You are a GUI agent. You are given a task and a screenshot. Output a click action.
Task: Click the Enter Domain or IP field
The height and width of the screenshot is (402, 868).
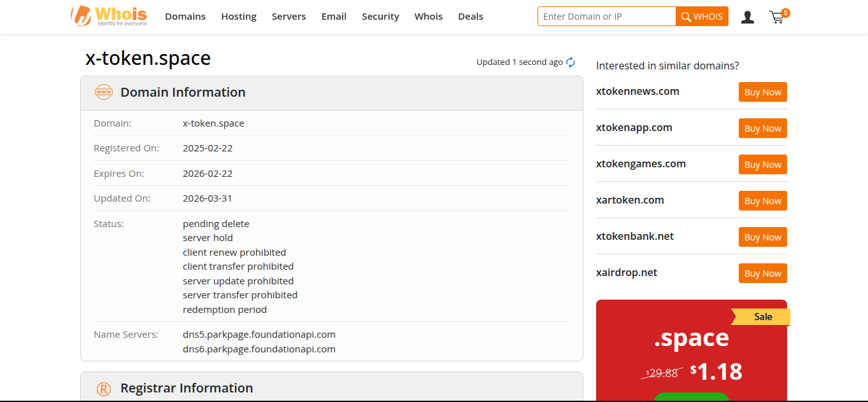[x=606, y=17]
